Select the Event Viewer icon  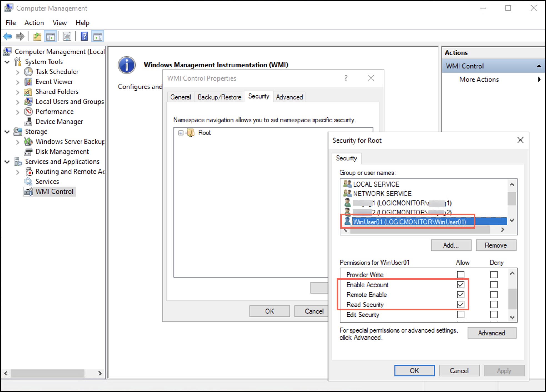tap(29, 82)
